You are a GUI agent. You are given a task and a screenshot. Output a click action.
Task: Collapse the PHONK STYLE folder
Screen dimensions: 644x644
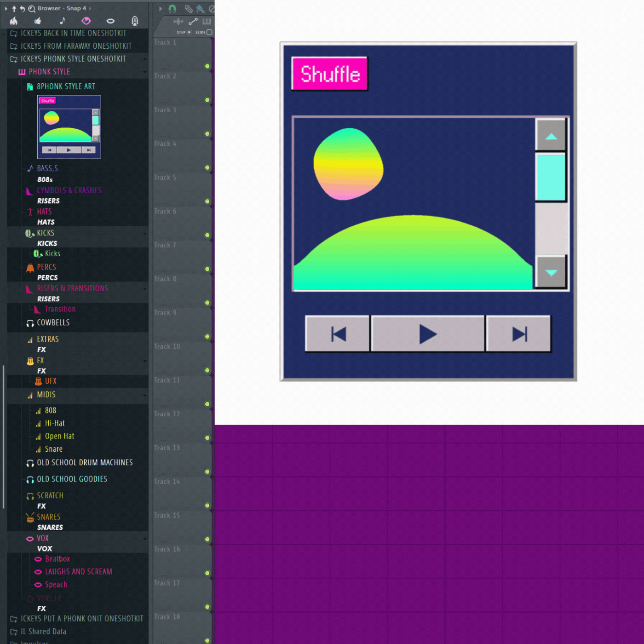(49, 72)
